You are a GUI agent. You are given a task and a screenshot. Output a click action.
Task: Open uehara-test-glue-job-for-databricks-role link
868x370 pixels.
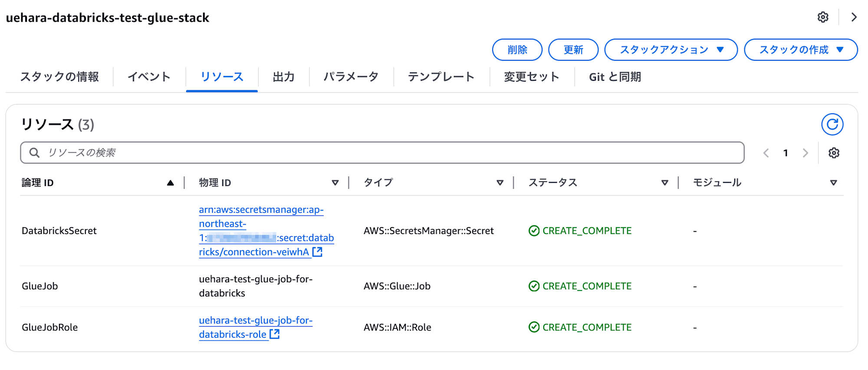coord(256,327)
